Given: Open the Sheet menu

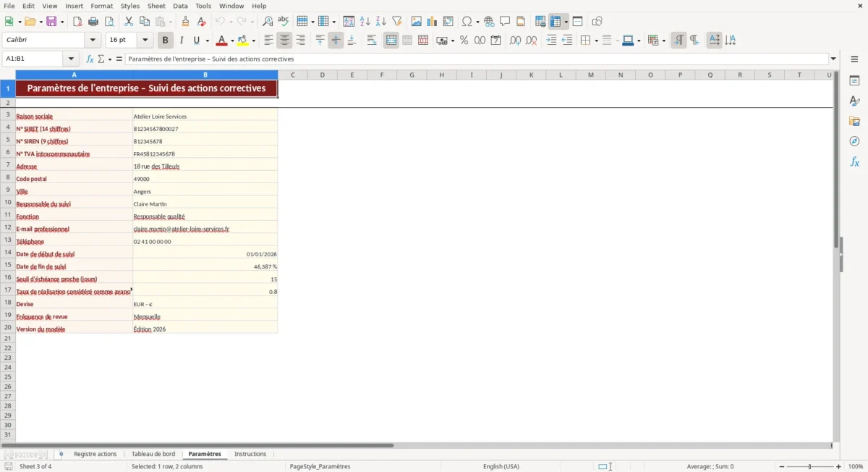Looking at the screenshot, I should coord(156,6).
